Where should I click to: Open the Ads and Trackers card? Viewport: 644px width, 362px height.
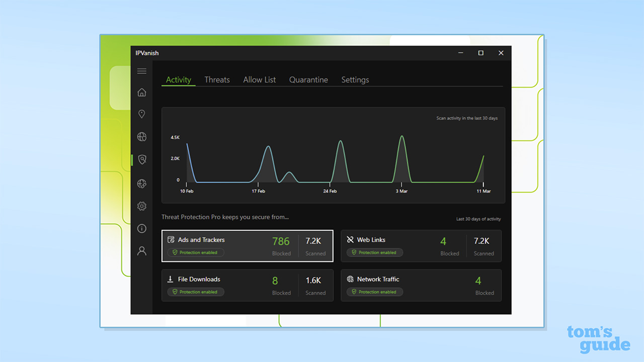(x=247, y=246)
